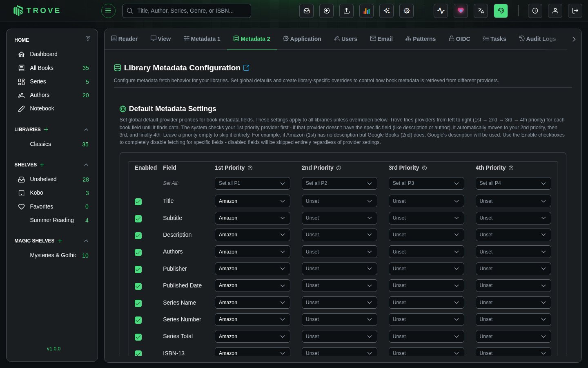
Task: Click the sparkles magic icon in toolbar
Action: [387, 11]
